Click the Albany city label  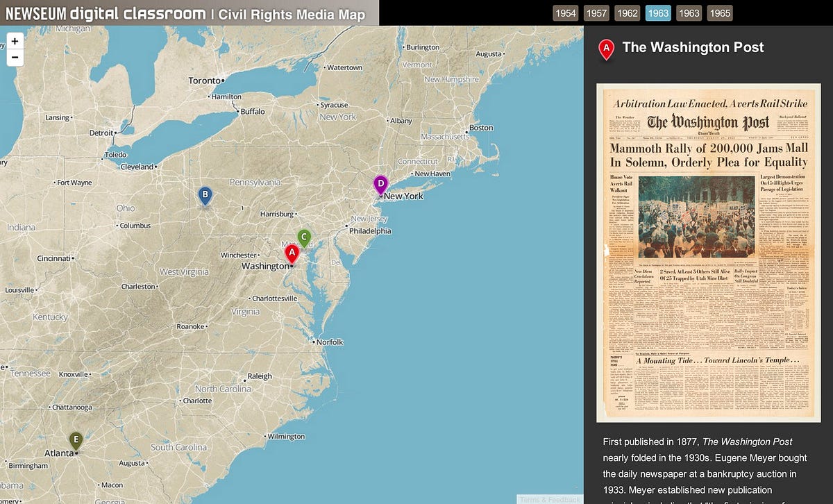click(401, 121)
